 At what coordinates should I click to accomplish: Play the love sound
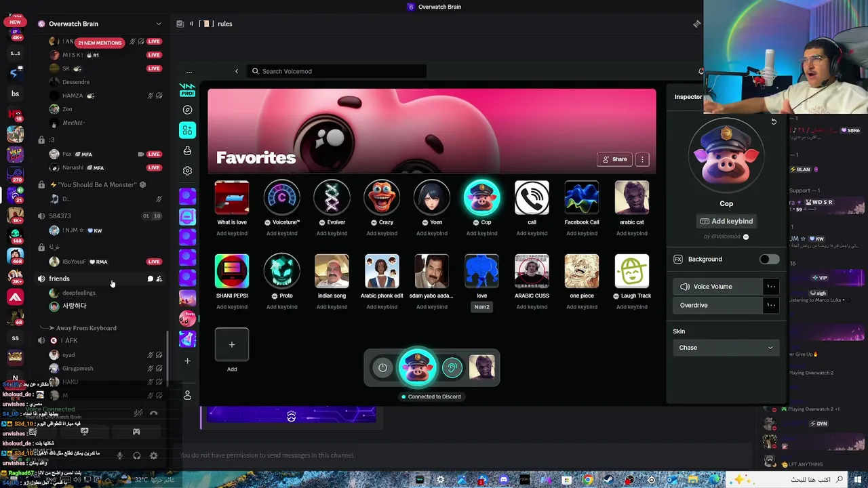[481, 271]
